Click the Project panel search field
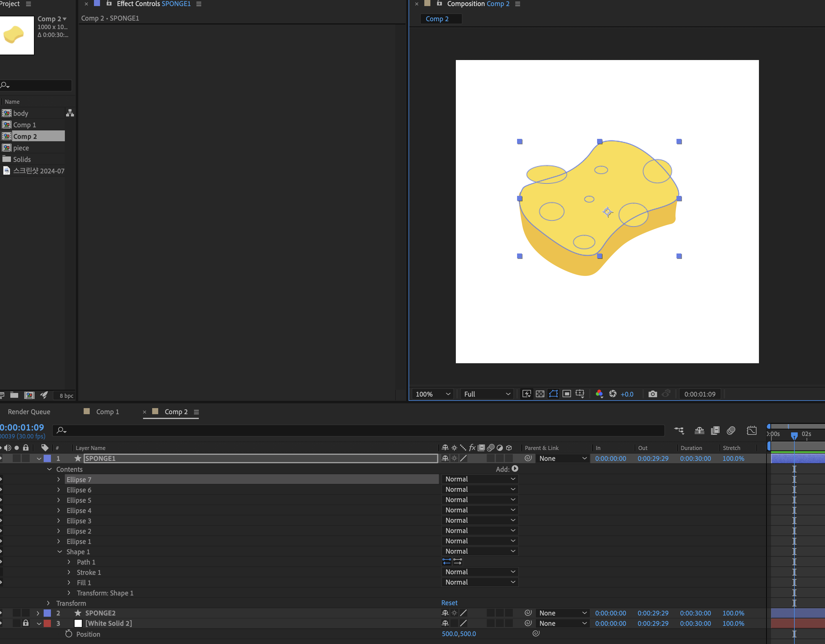 36,85
